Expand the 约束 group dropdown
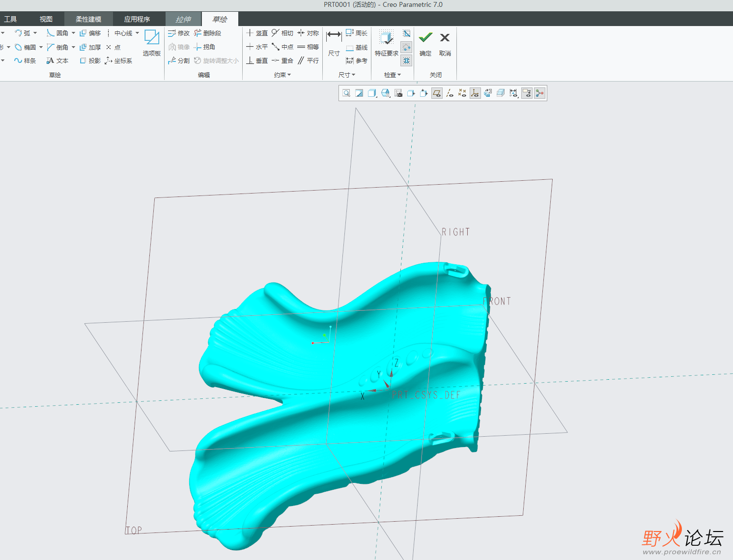The height and width of the screenshot is (560, 733). 282,75
